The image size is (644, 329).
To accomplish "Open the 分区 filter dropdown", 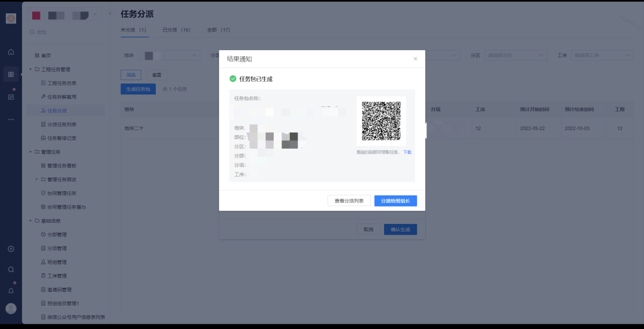I will point(515,55).
